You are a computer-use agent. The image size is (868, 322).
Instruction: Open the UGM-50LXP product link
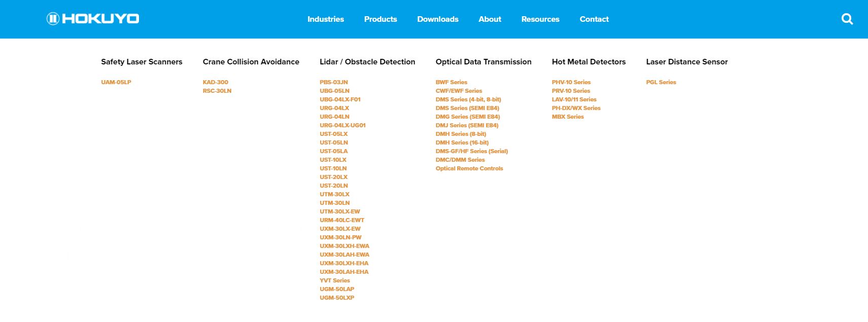point(337,298)
